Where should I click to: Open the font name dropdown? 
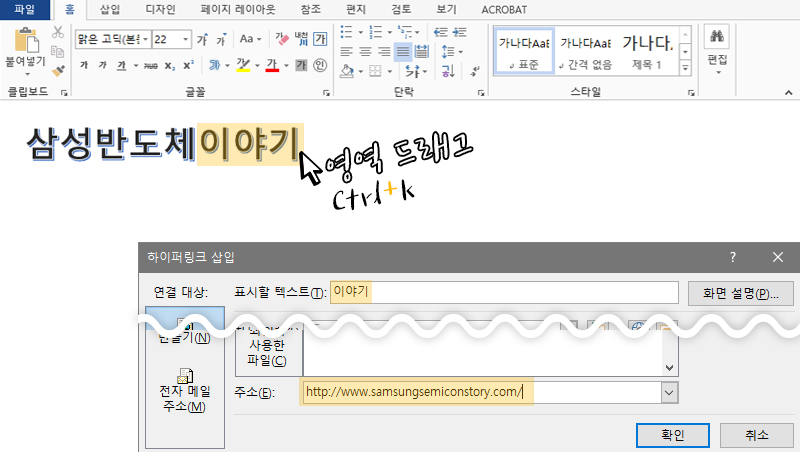coord(145,39)
